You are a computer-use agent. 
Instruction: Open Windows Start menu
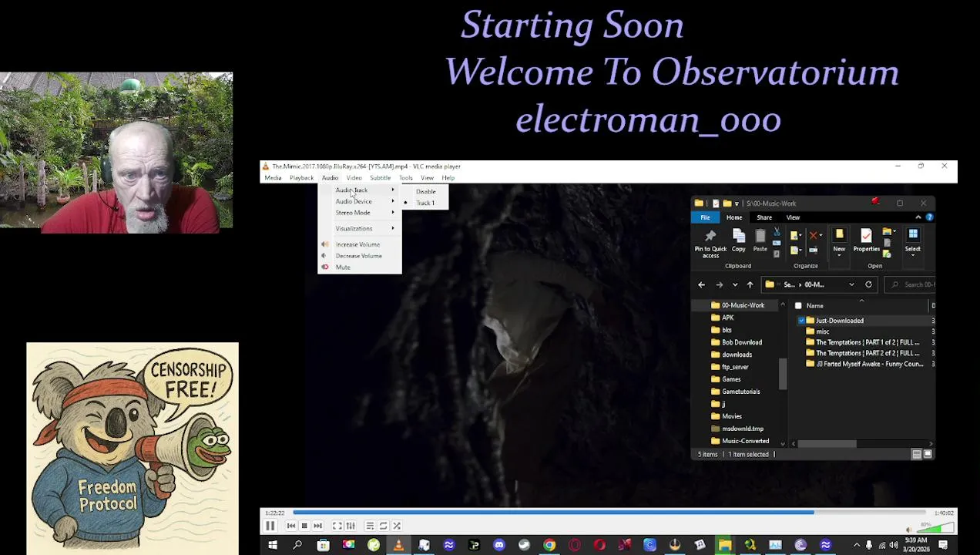click(x=272, y=546)
